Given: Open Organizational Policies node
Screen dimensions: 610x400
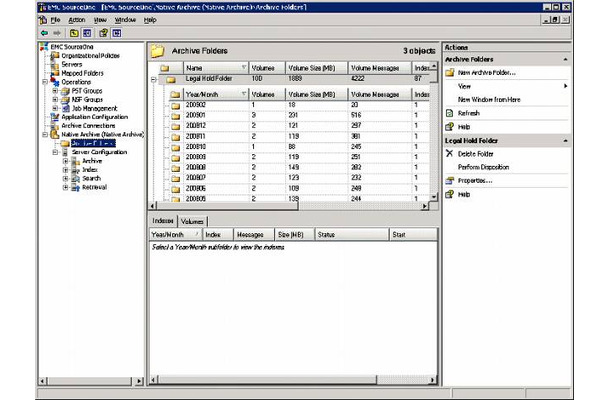Looking at the screenshot, I should click(x=91, y=56).
